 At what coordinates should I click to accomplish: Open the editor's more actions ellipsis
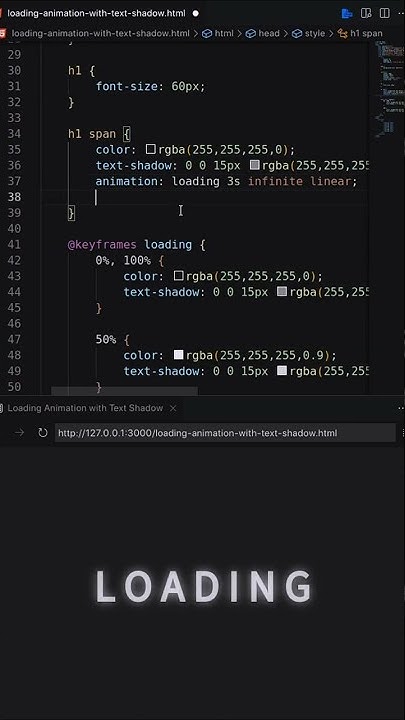[401, 13]
